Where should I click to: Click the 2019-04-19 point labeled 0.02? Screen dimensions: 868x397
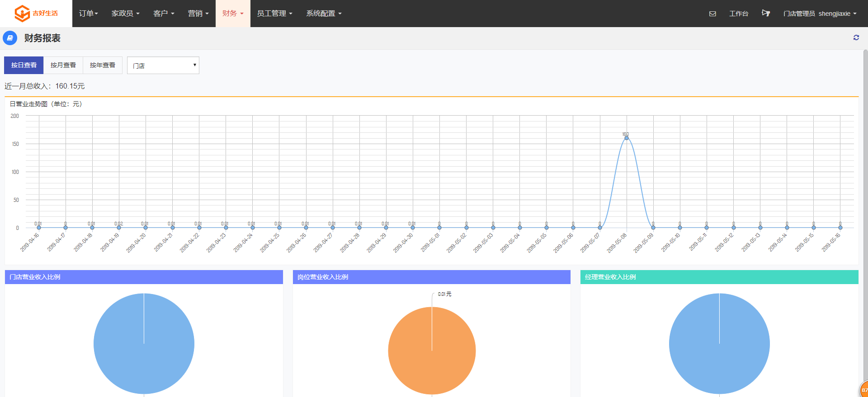[x=119, y=228]
